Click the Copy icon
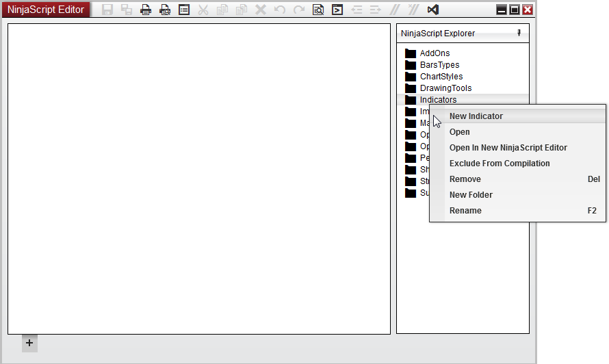 pos(222,10)
